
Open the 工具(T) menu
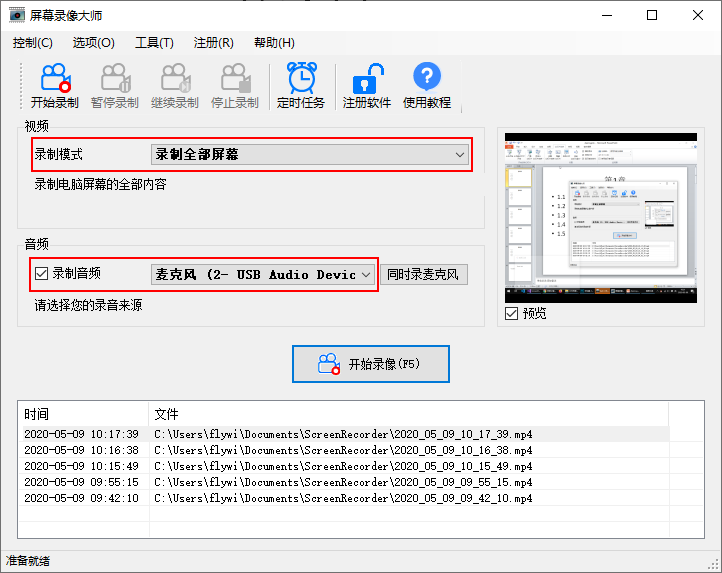click(x=154, y=43)
